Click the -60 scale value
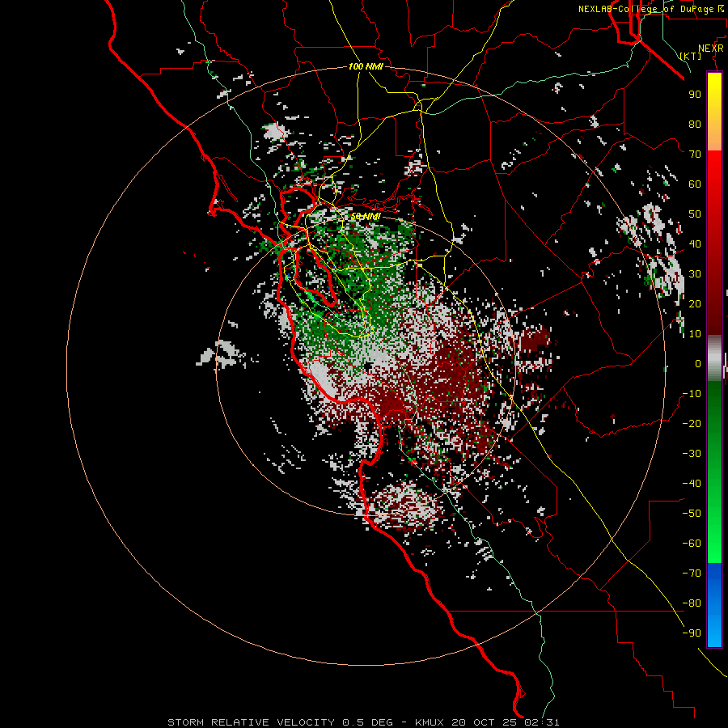Viewport: 728px width, 728px height. (692, 544)
